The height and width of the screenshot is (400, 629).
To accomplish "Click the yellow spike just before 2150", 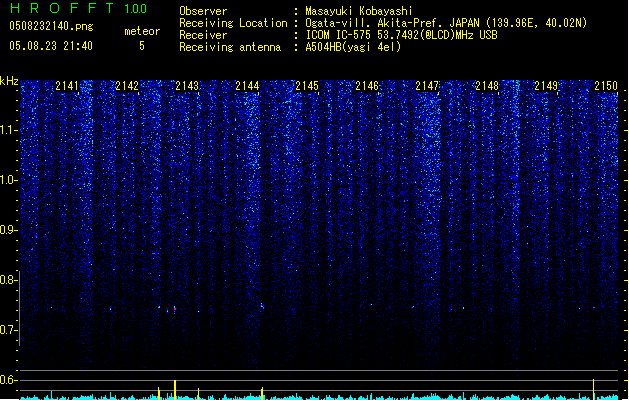I will (594, 389).
